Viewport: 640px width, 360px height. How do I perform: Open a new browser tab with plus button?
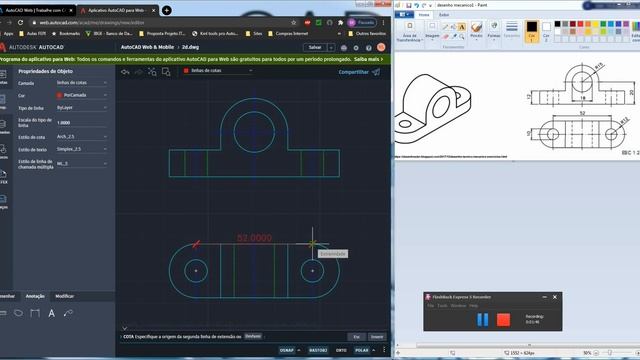point(167,10)
